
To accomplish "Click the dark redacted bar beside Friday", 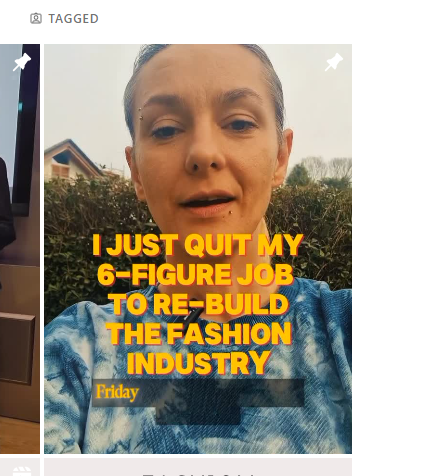I will coord(223,393).
